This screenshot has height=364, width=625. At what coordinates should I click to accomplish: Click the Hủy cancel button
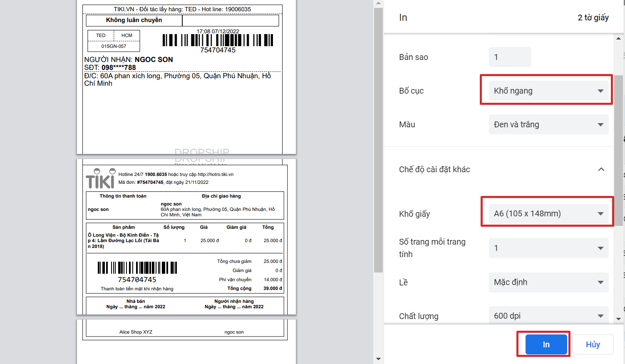click(x=593, y=344)
